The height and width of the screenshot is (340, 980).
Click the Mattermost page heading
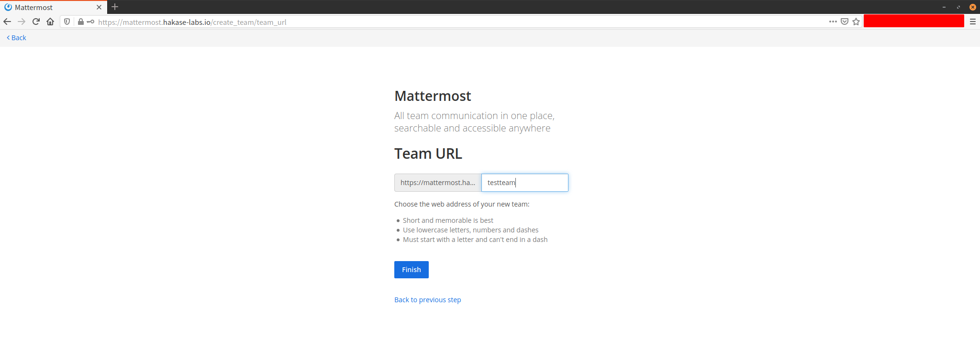pos(433,96)
